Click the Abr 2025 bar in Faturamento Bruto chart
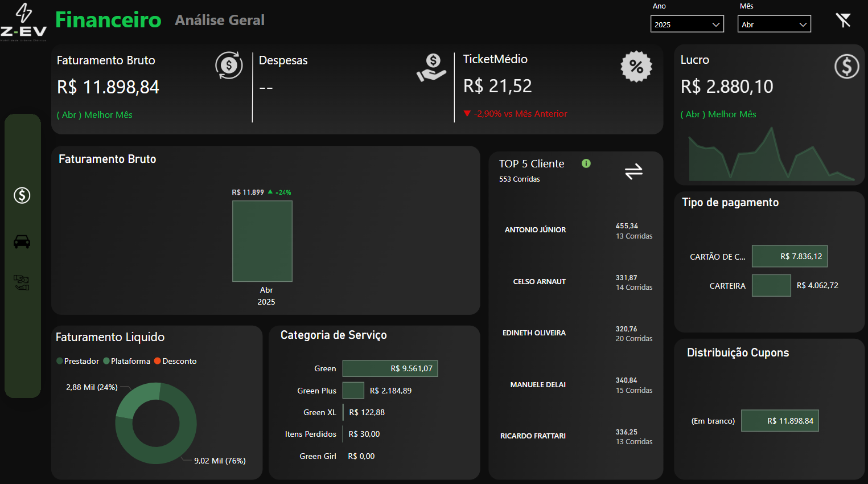868x484 pixels. tap(262, 241)
